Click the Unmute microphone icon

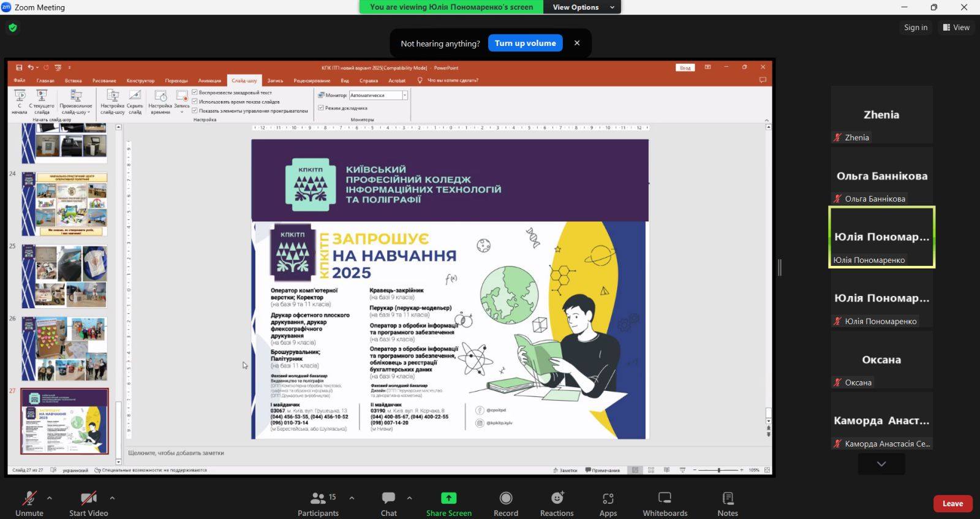pos(29,498)
